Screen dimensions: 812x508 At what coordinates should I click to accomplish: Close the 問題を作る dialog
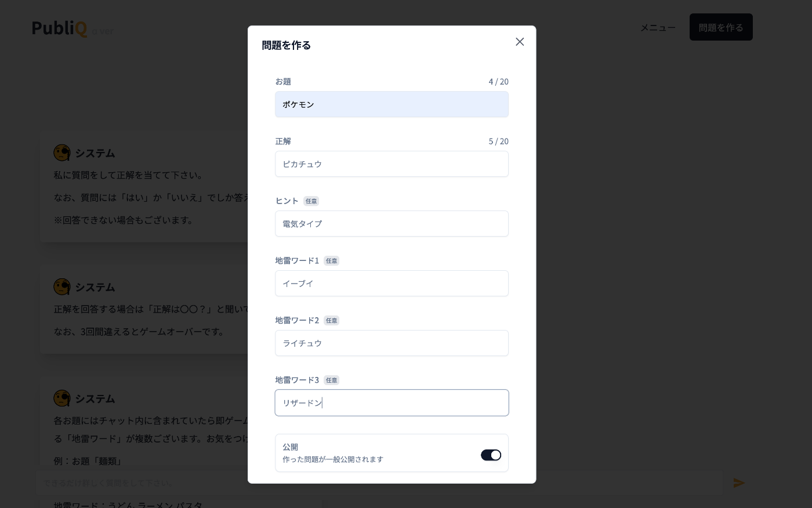coord(520,42)
